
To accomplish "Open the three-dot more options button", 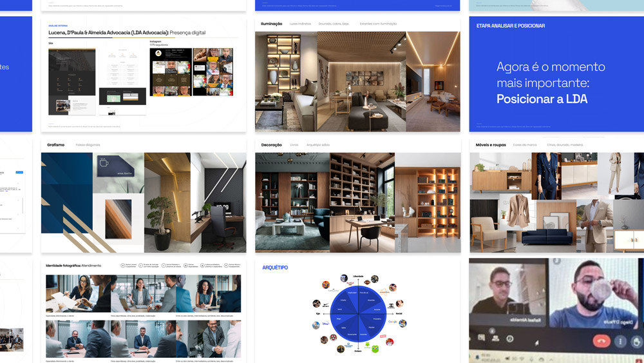I will (x=620, y=341).
